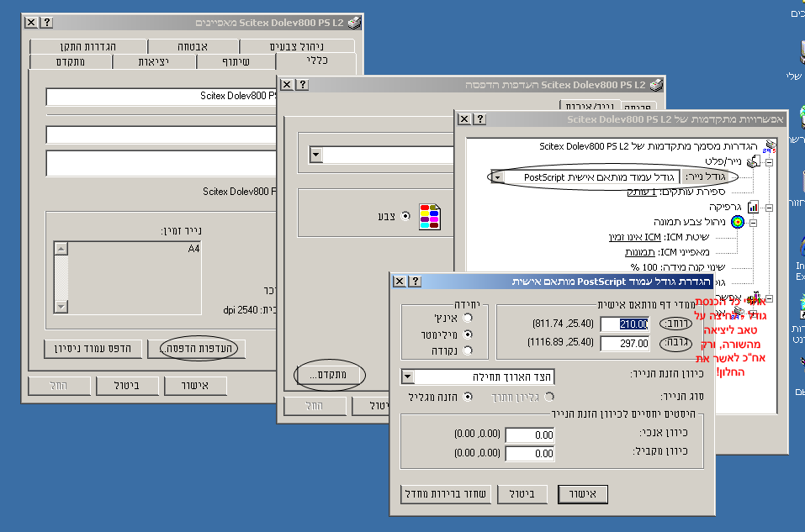Select the גיליון חתוך paper type radio
Viewport: 805px width, 532px height.
pos(549,397)
